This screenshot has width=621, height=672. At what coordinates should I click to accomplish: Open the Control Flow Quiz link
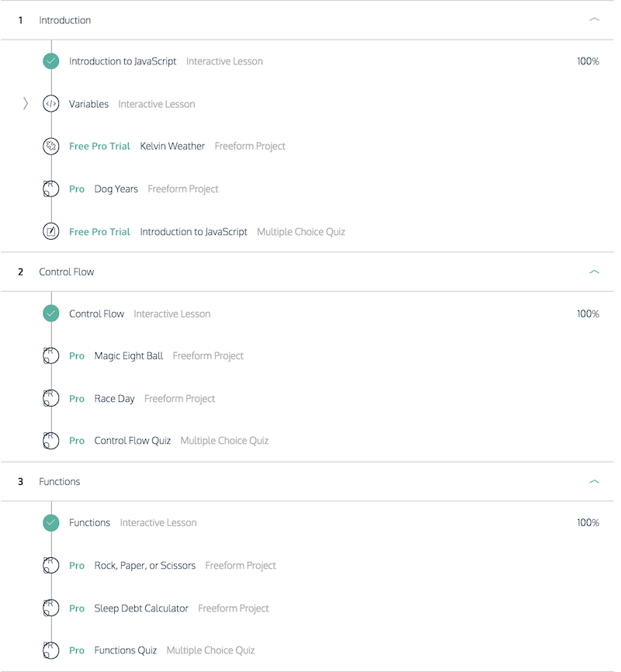point(133,441)
